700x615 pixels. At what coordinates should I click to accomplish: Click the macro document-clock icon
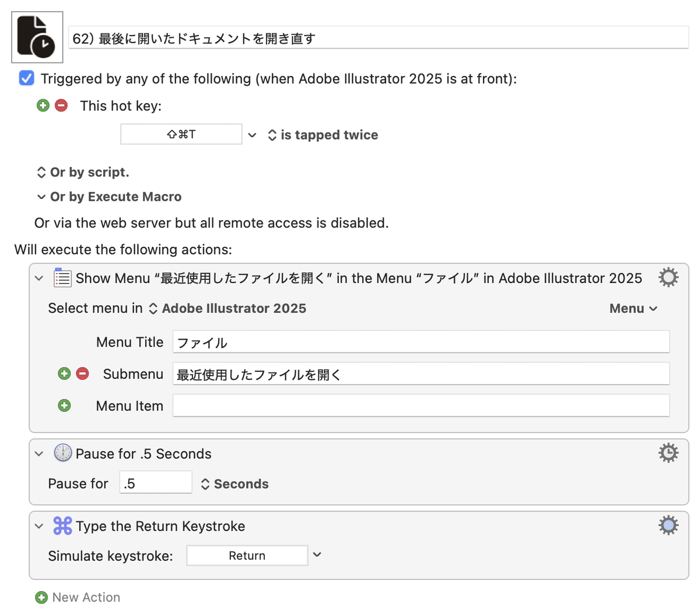coord(37,37)
